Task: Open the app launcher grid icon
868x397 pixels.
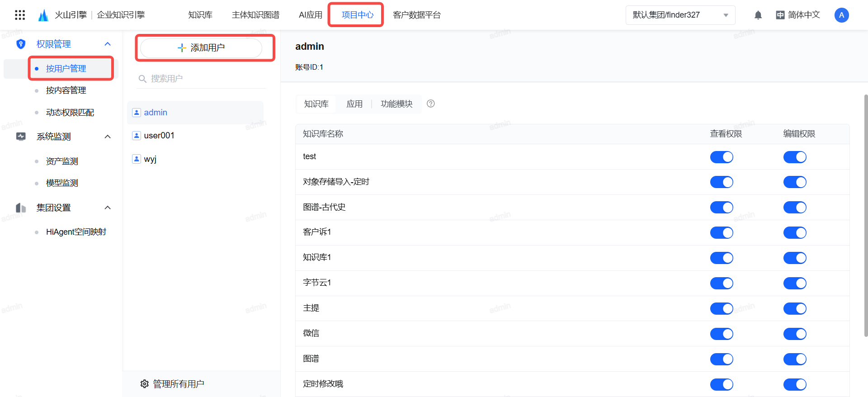Action: pos(20,15)
